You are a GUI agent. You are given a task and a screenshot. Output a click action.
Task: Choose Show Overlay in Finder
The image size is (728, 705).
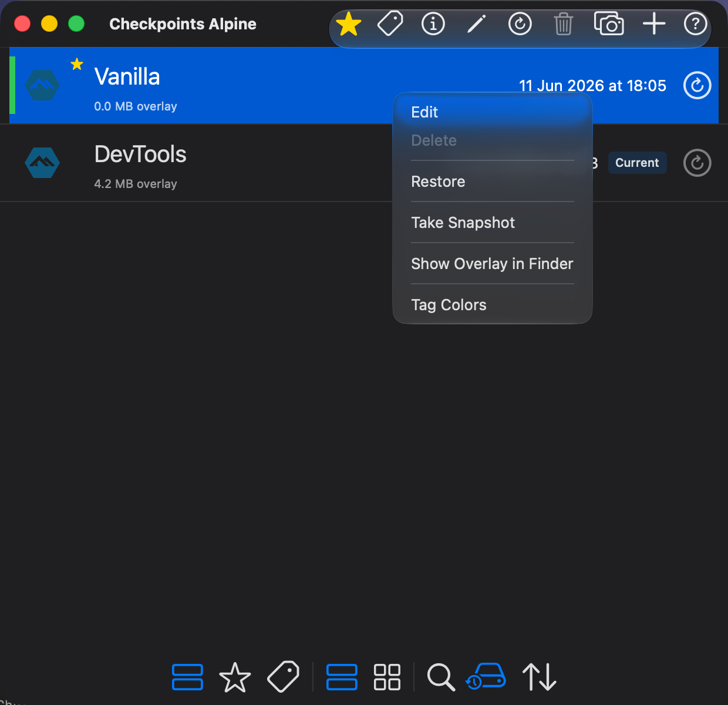pyautogui.click(x=492, y=264)
